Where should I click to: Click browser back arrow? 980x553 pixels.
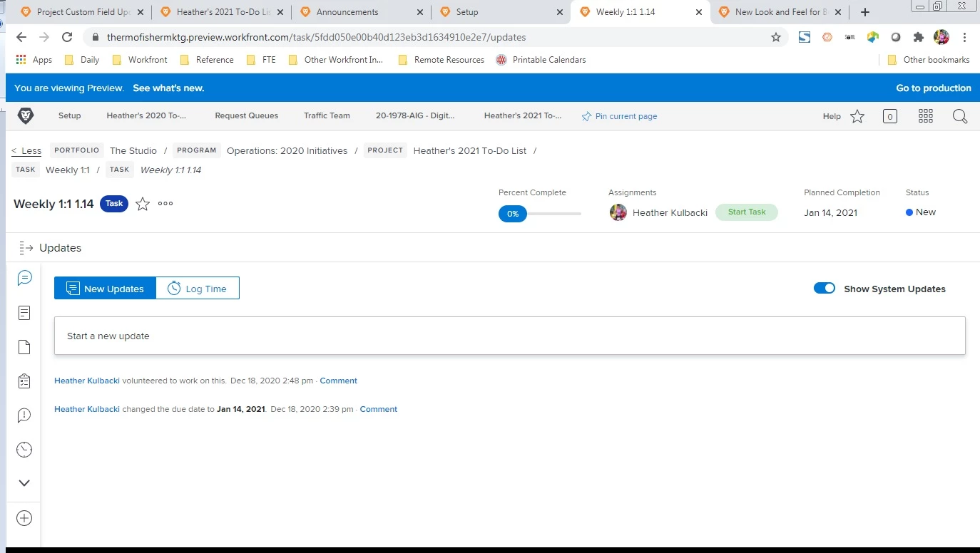coord(21,37)
